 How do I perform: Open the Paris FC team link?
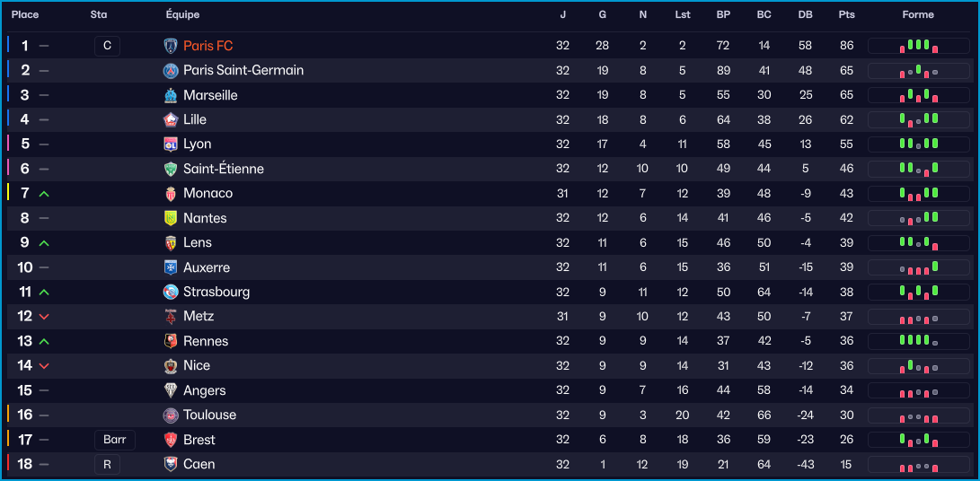click(x=208, y=46)
